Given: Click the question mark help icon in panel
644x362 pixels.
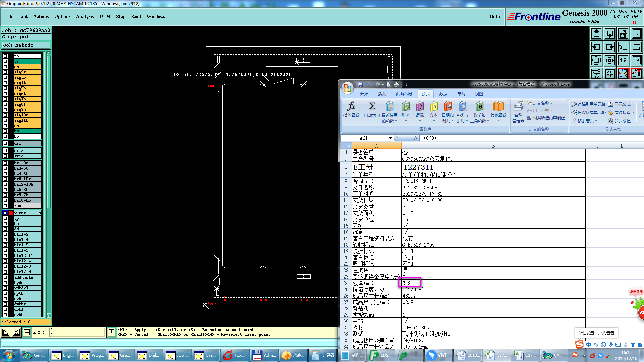Looking at the screenshot, I should 636,60.
